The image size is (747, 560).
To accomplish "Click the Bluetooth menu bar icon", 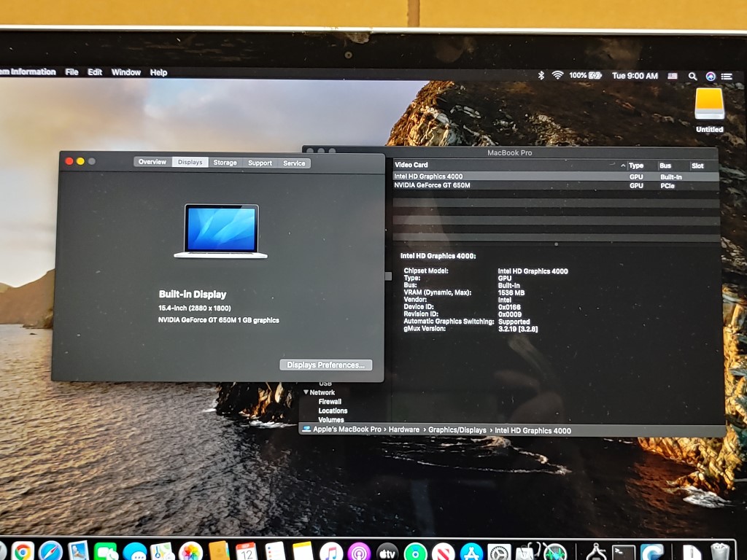I will 541,75.
